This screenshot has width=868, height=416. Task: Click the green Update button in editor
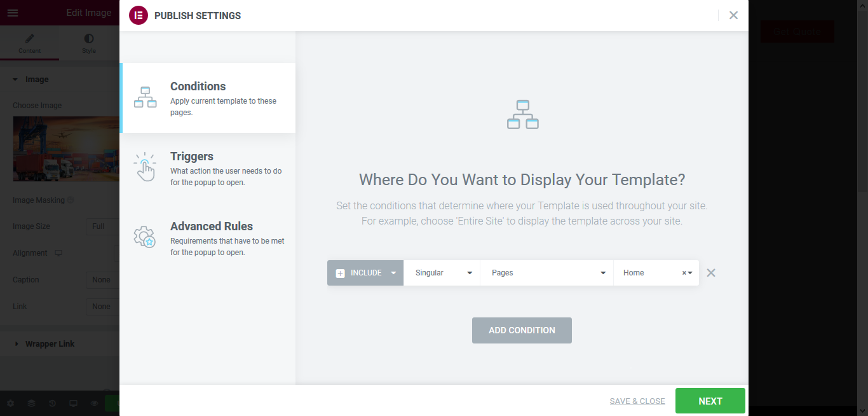[x=112, y=403]
